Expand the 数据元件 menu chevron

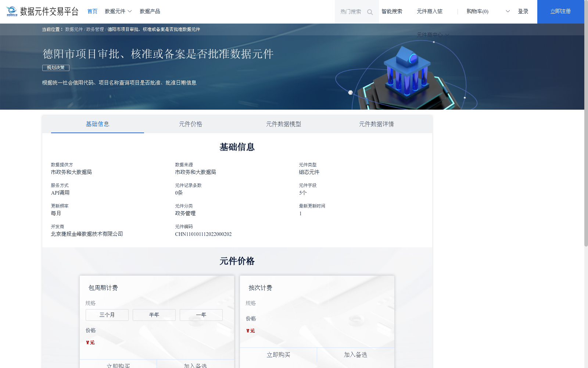(x=130, y=11)
